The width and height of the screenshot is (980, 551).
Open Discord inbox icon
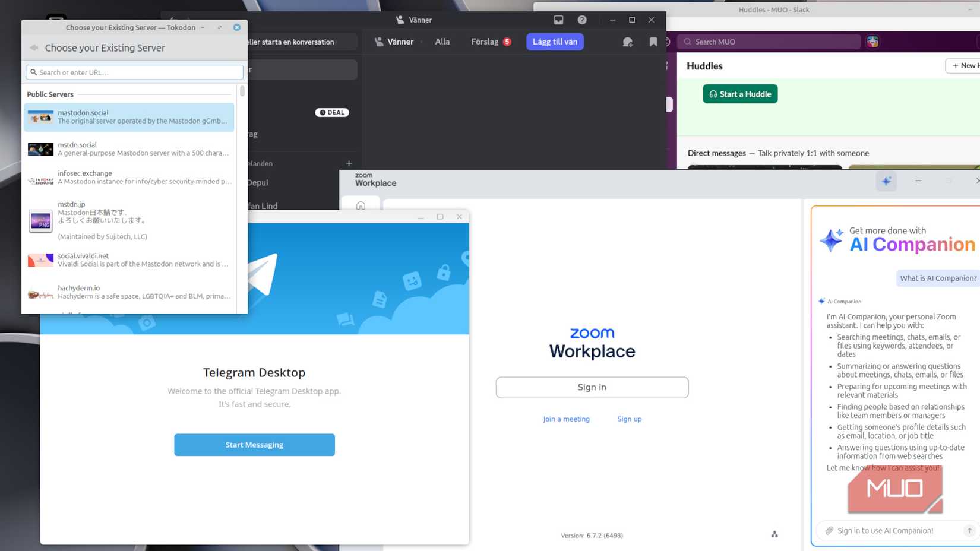[558, 20]
